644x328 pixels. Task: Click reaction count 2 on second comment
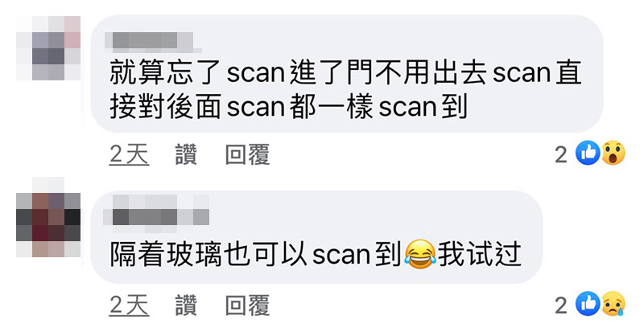pyautogui.click(x=561, y=305)
